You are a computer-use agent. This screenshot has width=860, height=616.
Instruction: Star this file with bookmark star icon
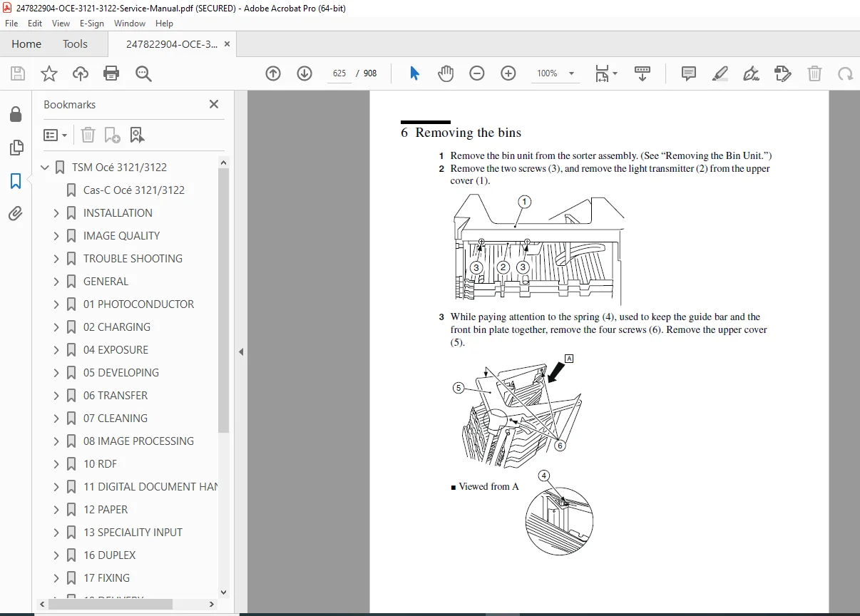48,73
